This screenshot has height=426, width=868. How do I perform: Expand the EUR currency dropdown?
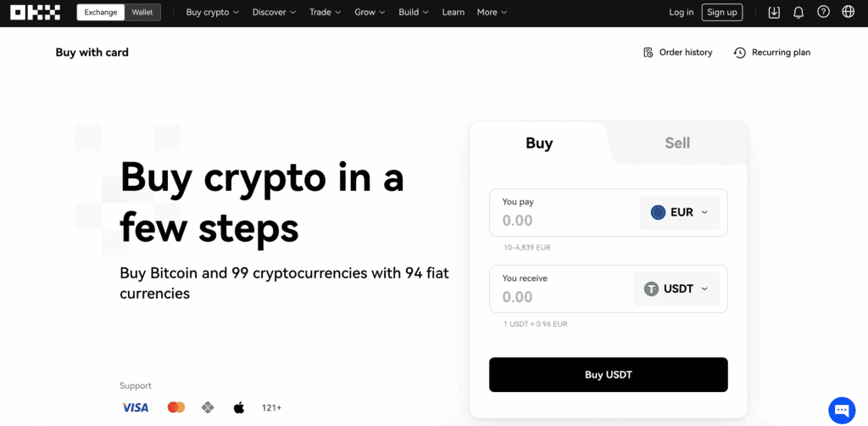tap(680, 212)
